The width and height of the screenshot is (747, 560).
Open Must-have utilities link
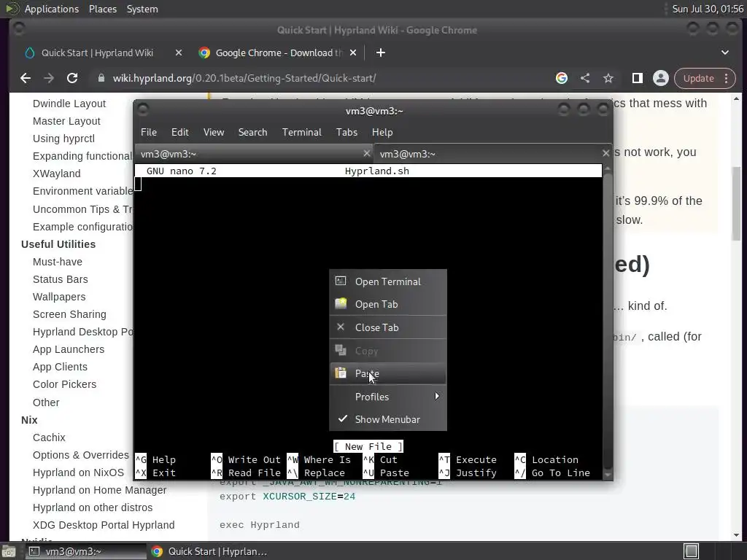point(57,262)
